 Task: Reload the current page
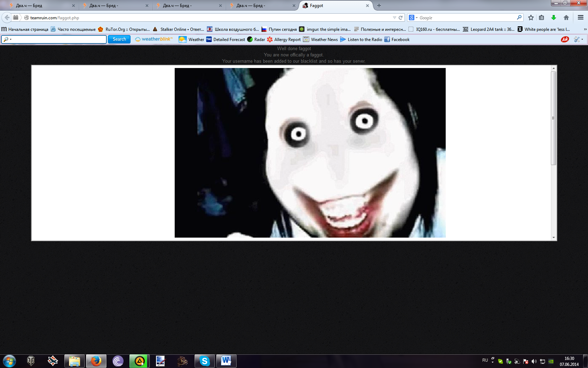tap(401, 18)
